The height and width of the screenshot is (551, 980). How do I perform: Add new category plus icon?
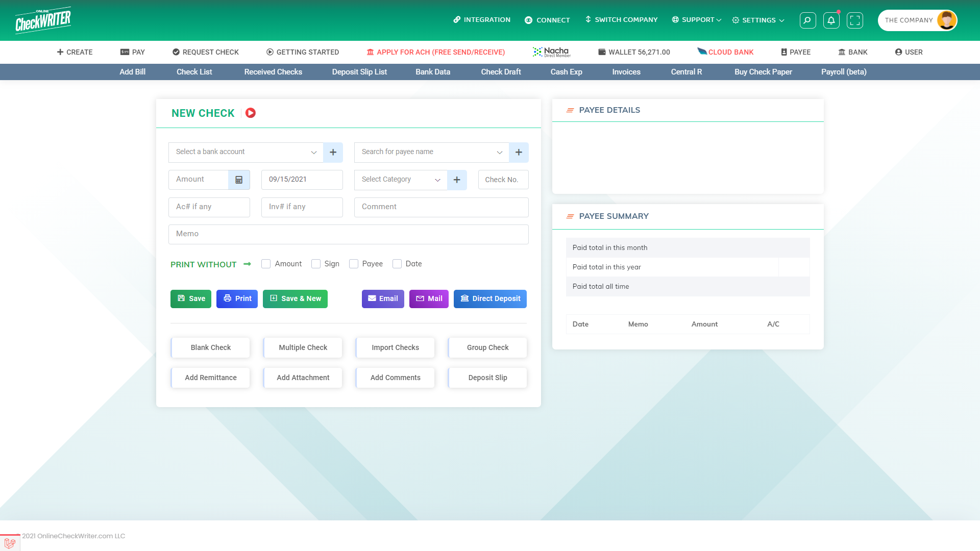(x=457, y=180)
